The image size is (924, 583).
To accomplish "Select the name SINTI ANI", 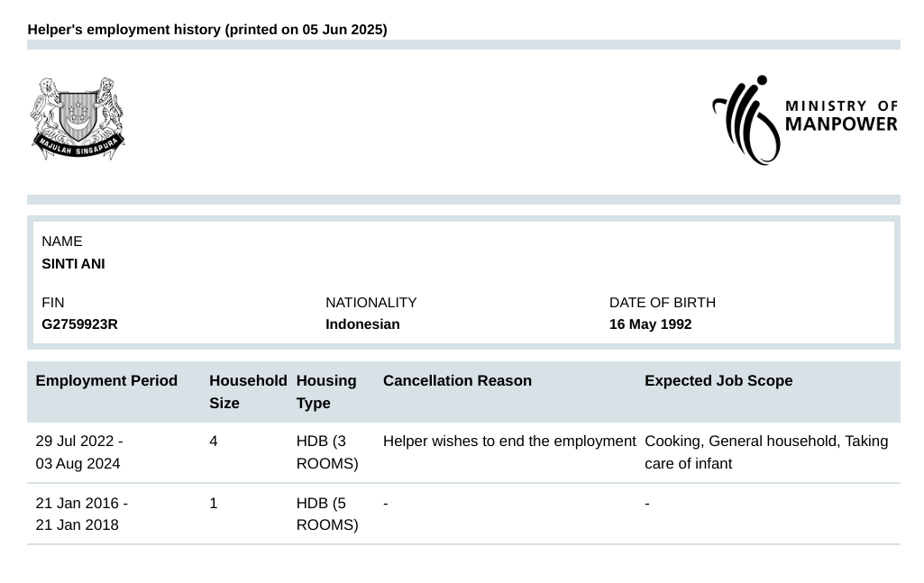I will (x=73, y=264).
